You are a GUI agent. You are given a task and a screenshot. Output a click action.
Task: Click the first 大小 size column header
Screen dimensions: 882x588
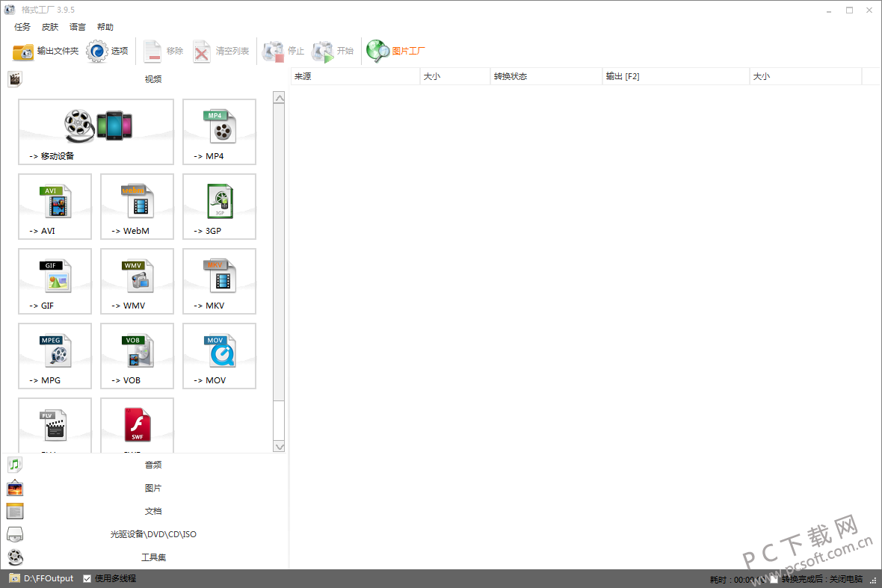[x=454, y=76]
